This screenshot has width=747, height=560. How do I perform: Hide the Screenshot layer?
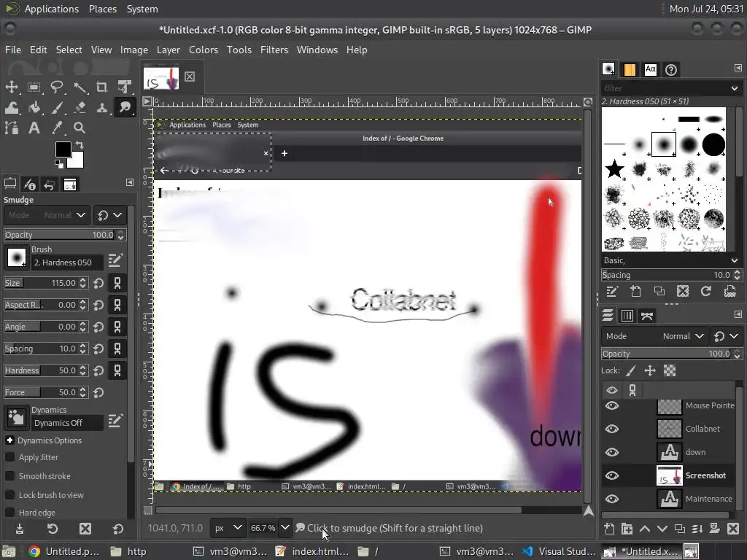612,475
